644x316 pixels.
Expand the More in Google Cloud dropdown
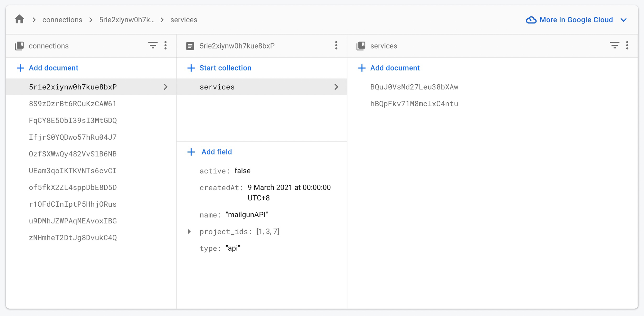click(x=623, y=20)
